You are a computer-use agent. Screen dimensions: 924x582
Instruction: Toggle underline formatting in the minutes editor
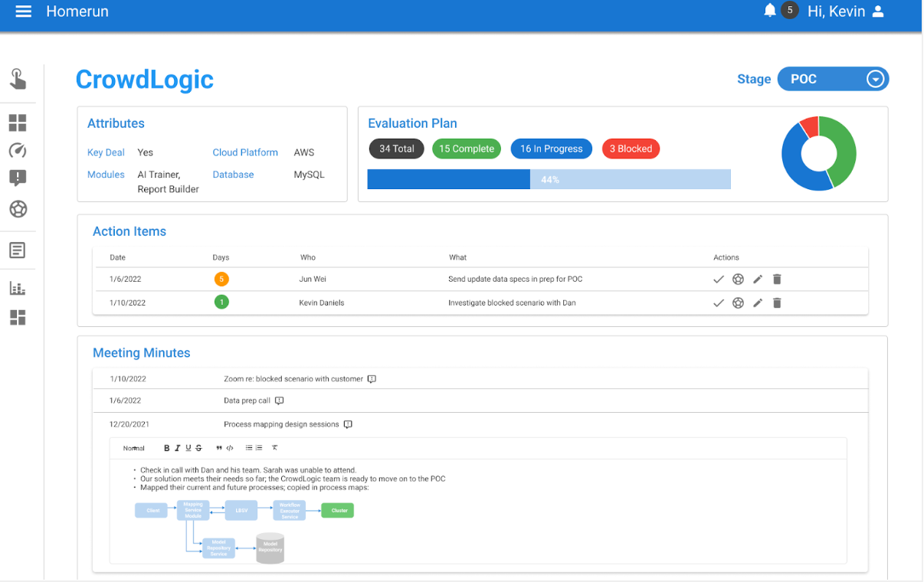(x=188, y=448)
